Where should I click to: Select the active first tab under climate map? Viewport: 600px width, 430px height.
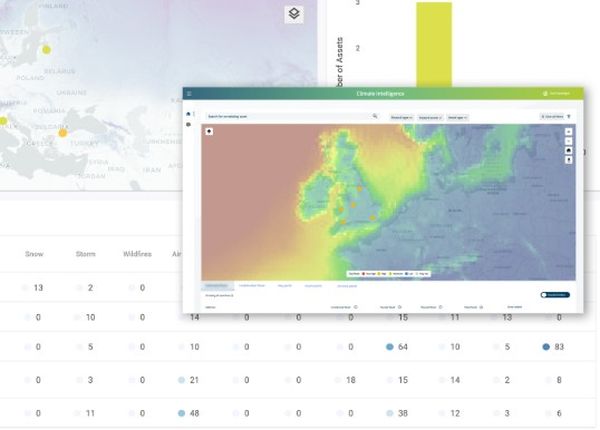coord(217,286)
